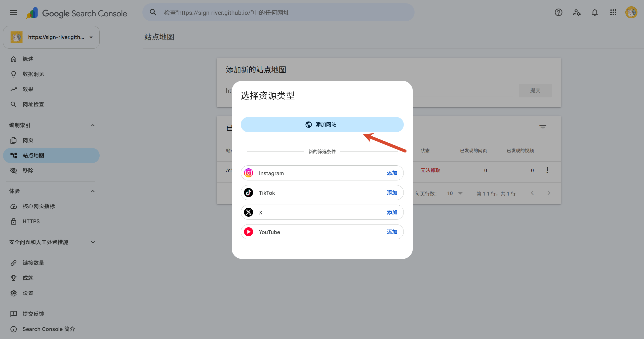Open 核心网页指标 report
The height and width of the screenshot is (339, 644).
coord(51,206)
